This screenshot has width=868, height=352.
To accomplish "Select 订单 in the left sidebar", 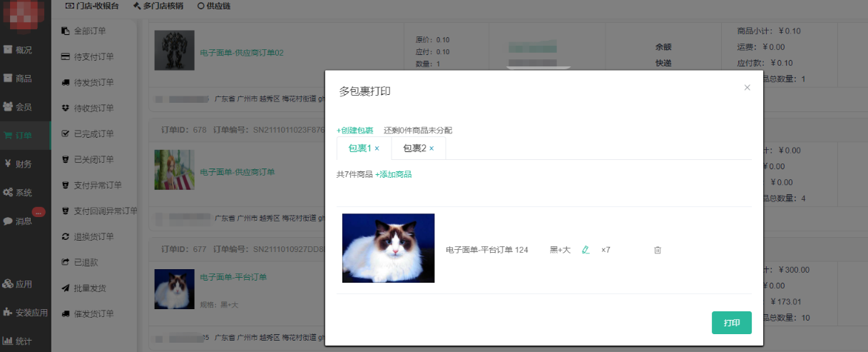I will pos(25,136).
